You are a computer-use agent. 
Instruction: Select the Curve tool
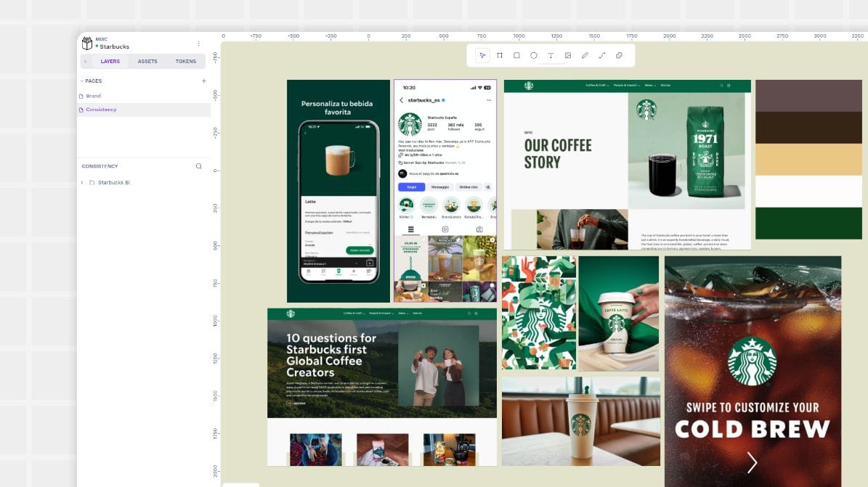point(602,55)
